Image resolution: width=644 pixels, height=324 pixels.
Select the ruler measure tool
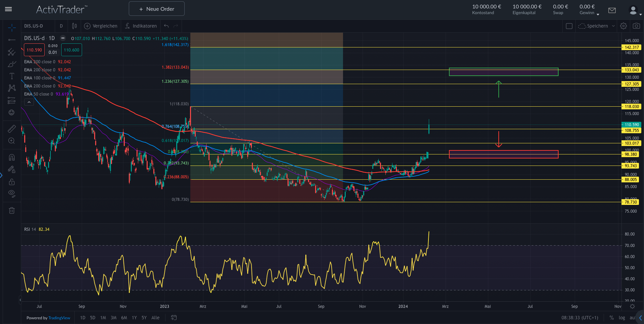tap(12, 129)
